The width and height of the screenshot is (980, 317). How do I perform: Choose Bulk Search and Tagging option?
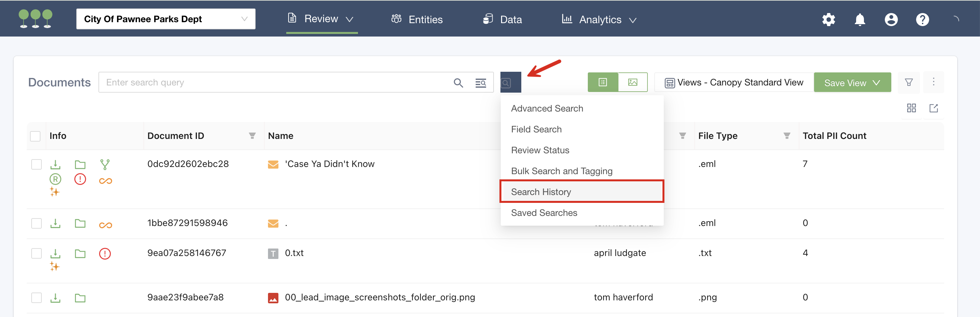[561, 171]
